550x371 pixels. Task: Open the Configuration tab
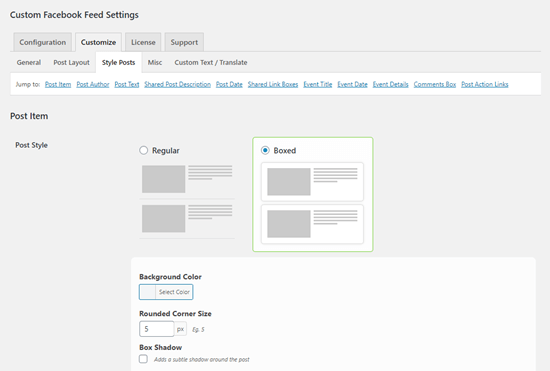tap(42, 42)
